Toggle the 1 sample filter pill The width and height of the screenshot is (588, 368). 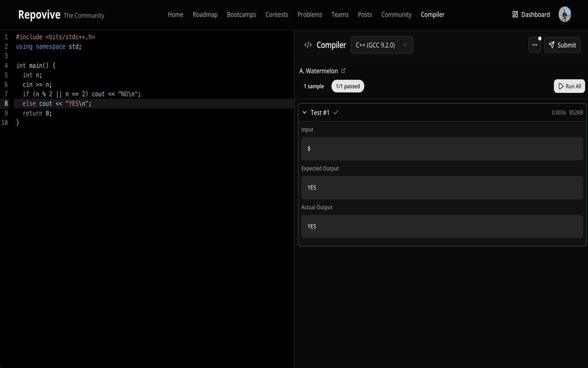coord(313,86)
